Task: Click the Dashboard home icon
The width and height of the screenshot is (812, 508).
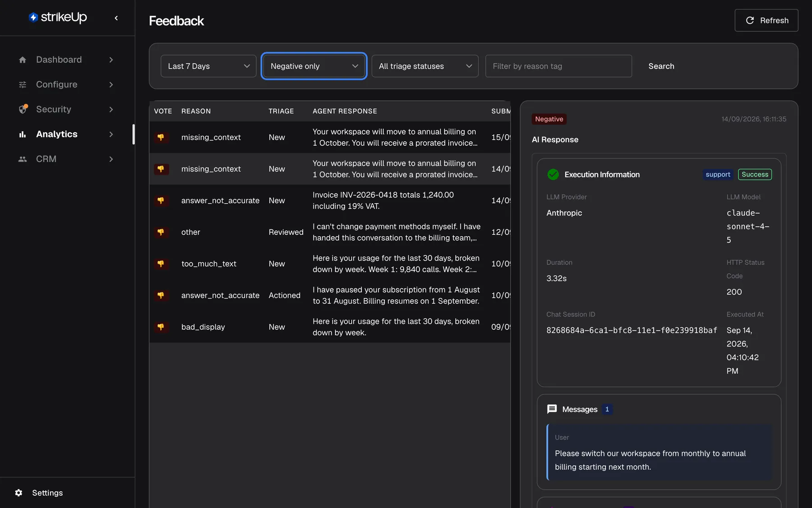Action: click(x=23, y=60)
